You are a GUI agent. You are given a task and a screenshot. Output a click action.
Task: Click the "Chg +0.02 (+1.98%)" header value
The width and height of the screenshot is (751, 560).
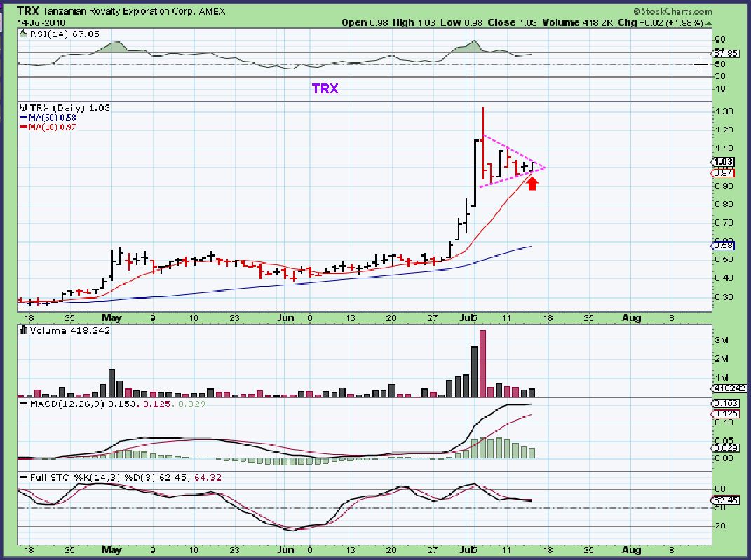(x=661, y=22)
